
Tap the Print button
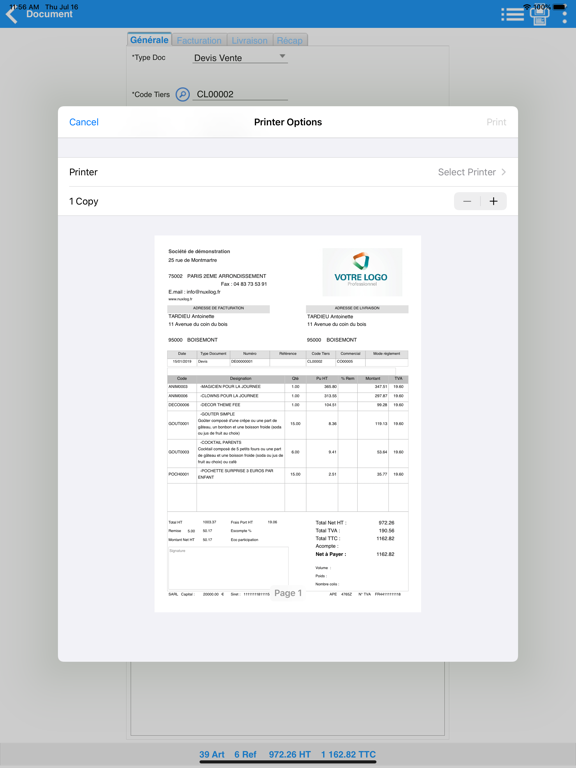click(x=496, y=122)
